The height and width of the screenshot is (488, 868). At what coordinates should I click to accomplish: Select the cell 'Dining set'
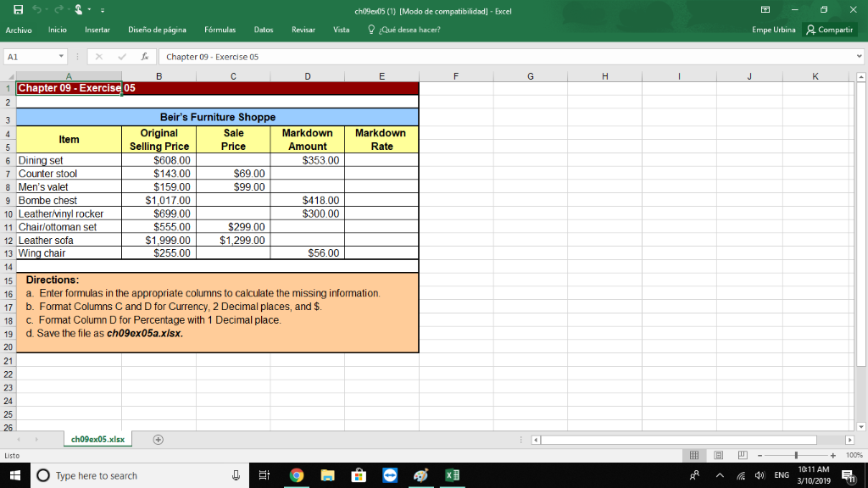click(x=69, y=160)
